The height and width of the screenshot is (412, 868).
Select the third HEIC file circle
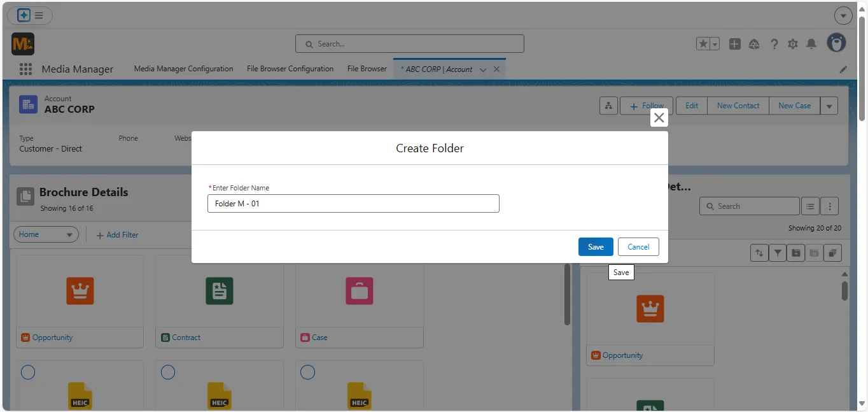[307, 372]
